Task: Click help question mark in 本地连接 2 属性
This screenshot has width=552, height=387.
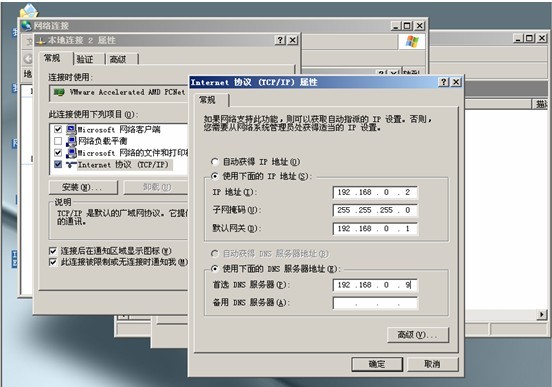Action: pos(280,40)
